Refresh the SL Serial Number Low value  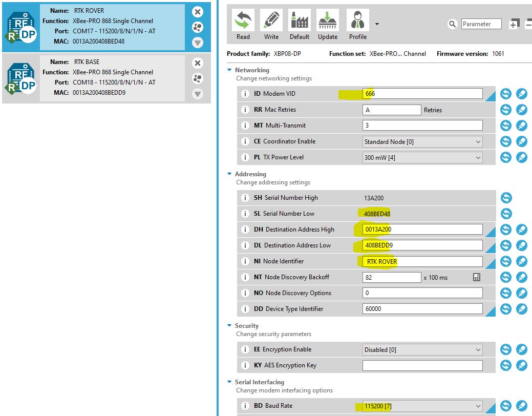pos(506,214)
